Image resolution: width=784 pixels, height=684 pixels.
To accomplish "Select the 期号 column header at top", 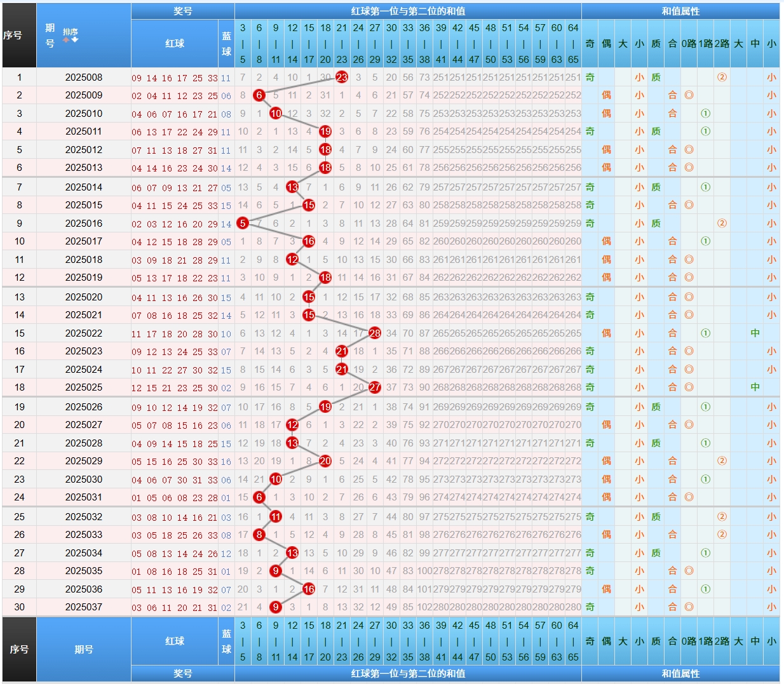I will click(x=50, y=36).
